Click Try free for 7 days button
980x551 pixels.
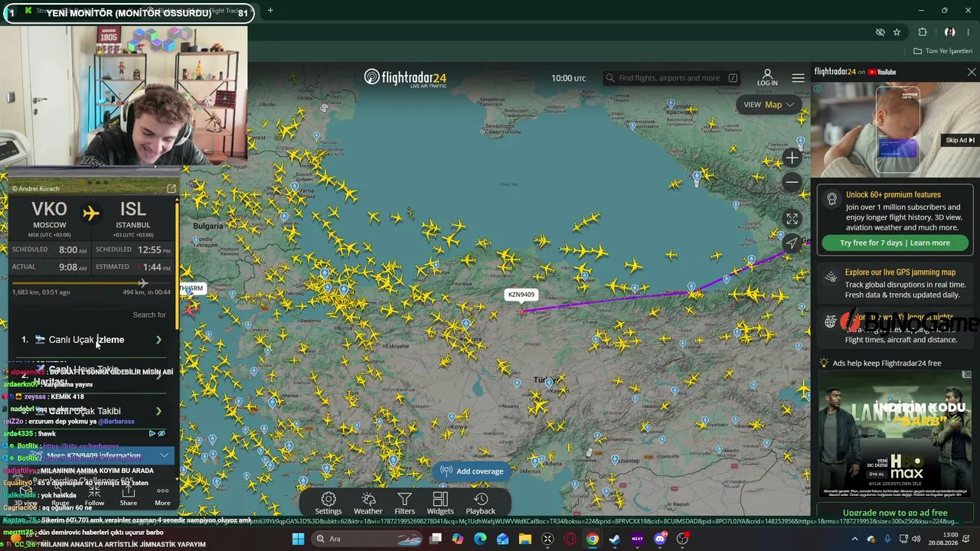pos(895,243)
